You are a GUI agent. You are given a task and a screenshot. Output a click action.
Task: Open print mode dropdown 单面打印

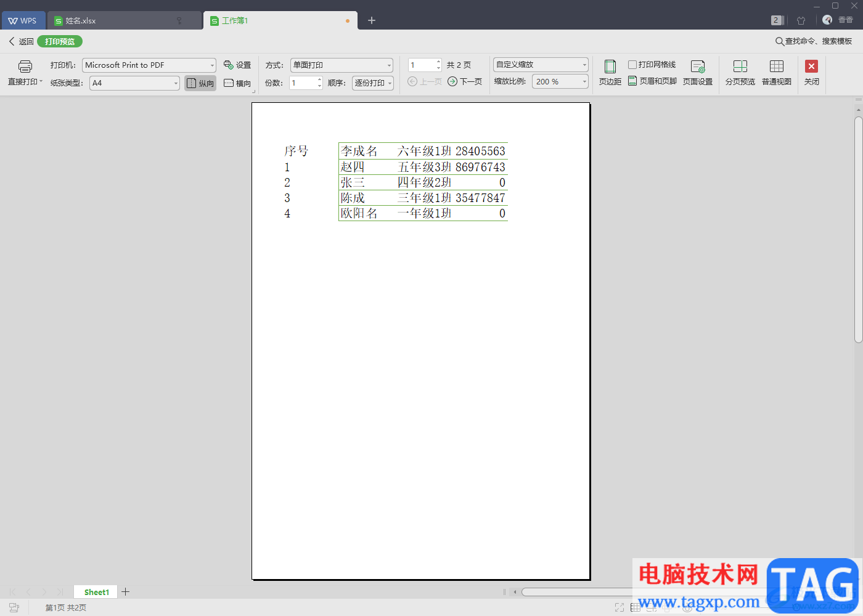point(342,65)
